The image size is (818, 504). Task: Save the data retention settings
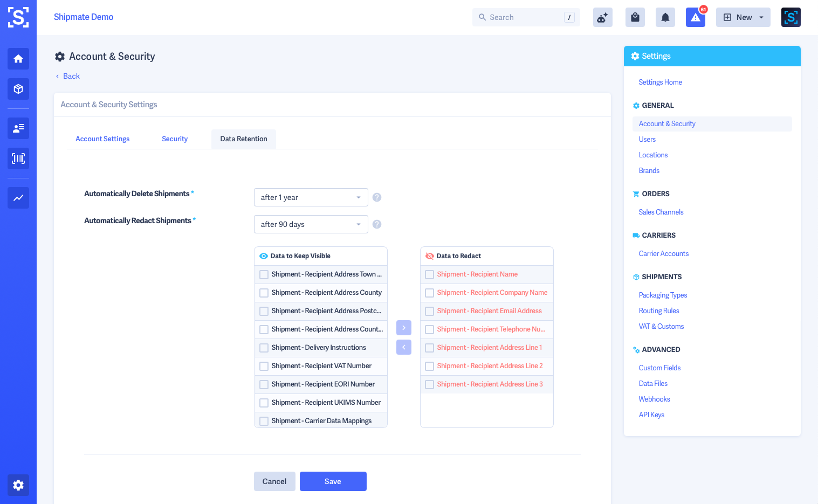click(x=333, y=481)
